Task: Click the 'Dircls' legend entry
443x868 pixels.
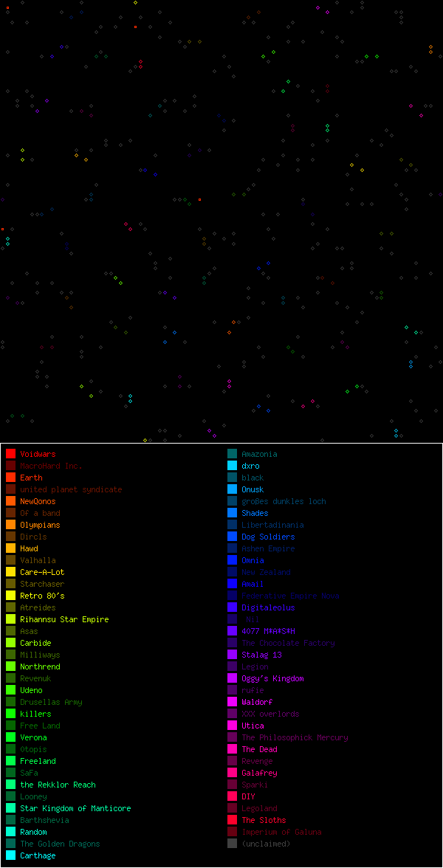Action: pos(34,537)
